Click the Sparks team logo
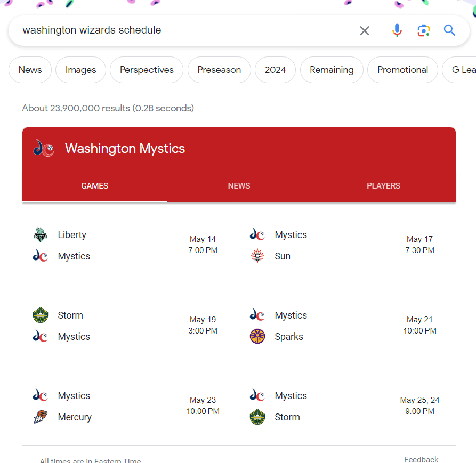 coord(257,337)
